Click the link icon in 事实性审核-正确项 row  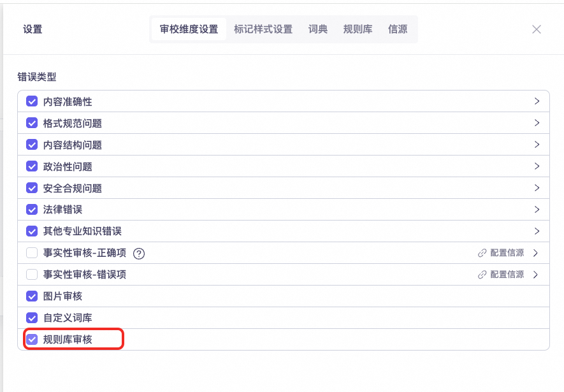482,253
